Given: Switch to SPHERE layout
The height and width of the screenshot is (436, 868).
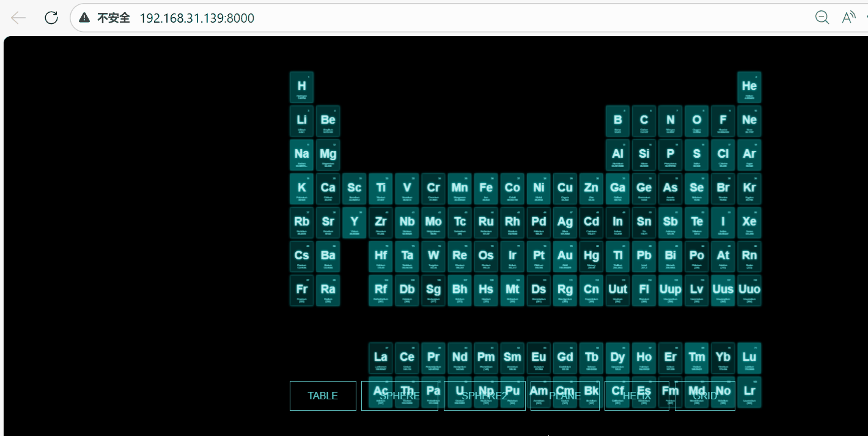Looking at the screenshot, I should [400, 396].
